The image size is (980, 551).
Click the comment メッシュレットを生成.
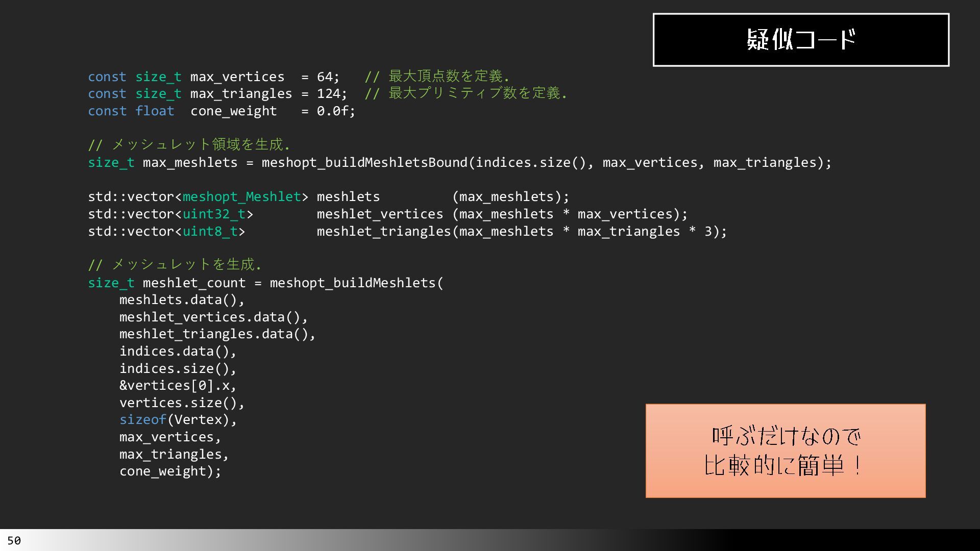click(175, 265)
